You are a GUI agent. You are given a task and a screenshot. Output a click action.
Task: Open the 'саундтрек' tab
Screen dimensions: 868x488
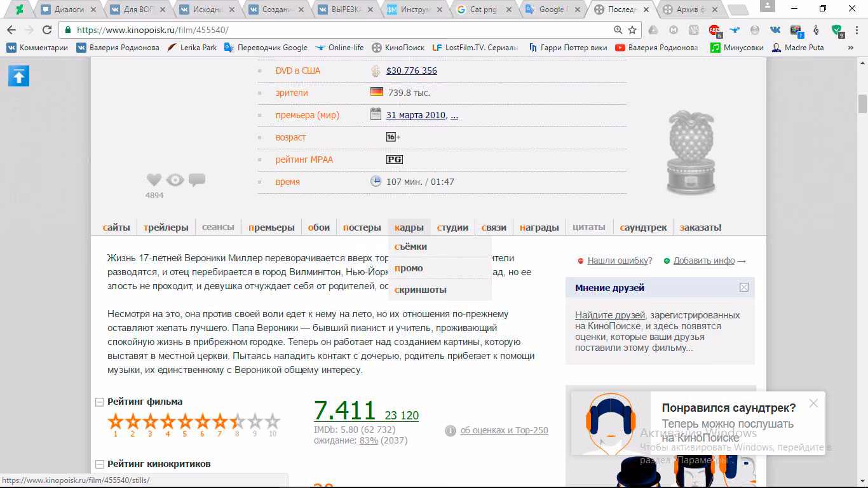[644, 227]
